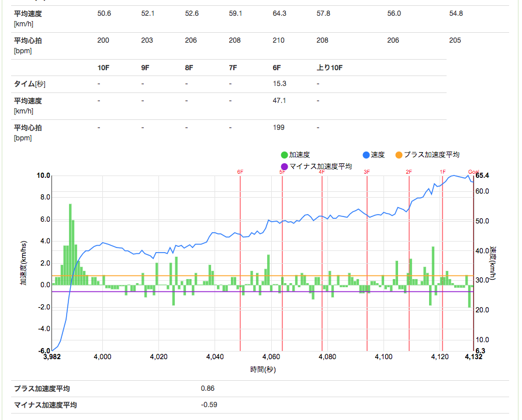The height and width of the screenshot is (420, 522).
Task: Click heart rate value 205
Action: click(x=455, y=40)
